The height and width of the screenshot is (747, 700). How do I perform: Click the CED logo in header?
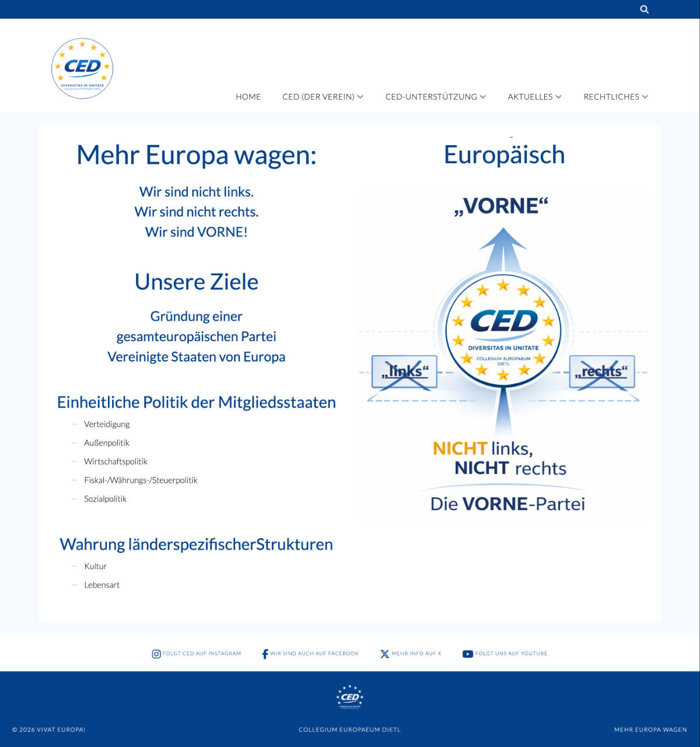click(82, 68)
